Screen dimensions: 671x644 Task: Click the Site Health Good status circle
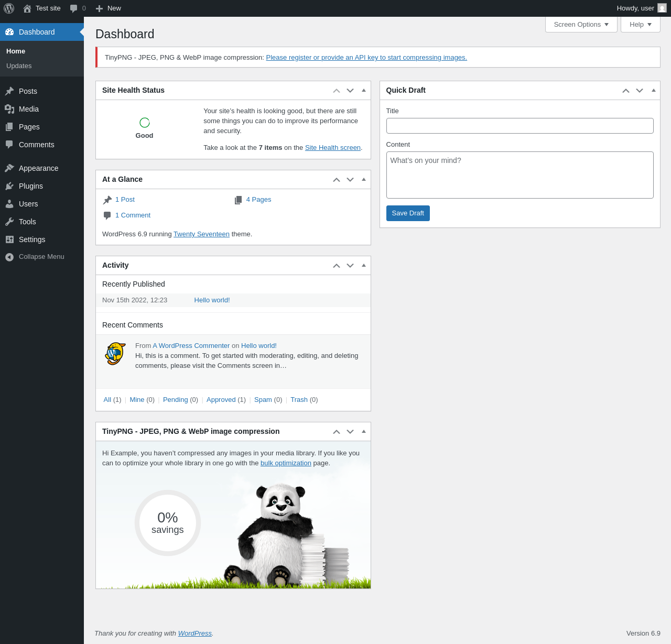click(x=145, y=123)
